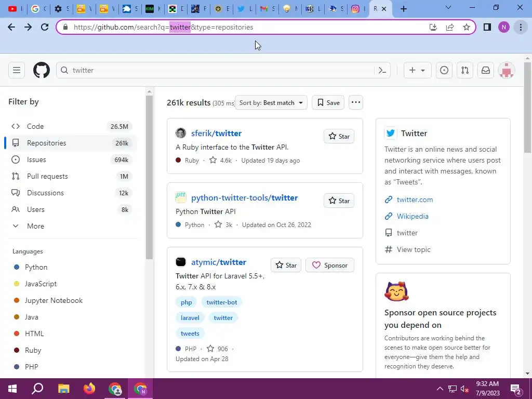Screen dimensions: 532x399
Task: Install app icon in address bar
Action: [433, 27]
